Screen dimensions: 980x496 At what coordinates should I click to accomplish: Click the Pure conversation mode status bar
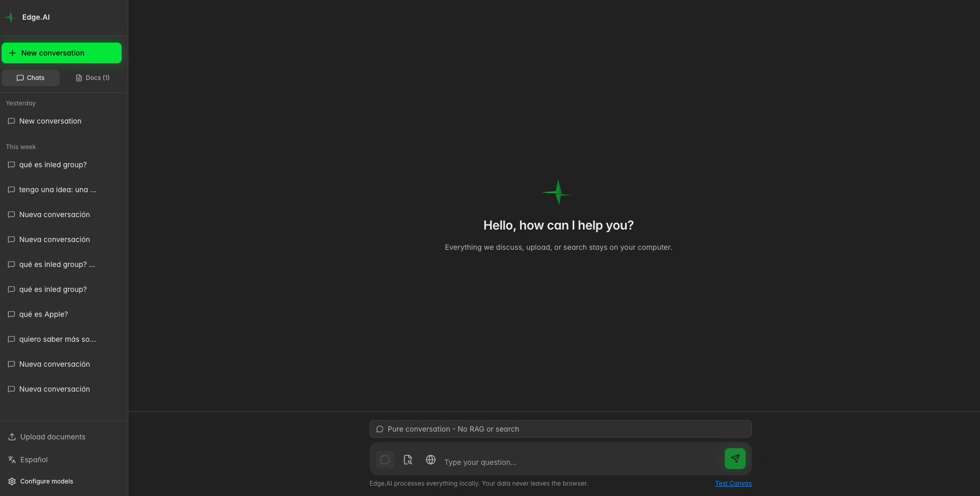pos(560,429)
